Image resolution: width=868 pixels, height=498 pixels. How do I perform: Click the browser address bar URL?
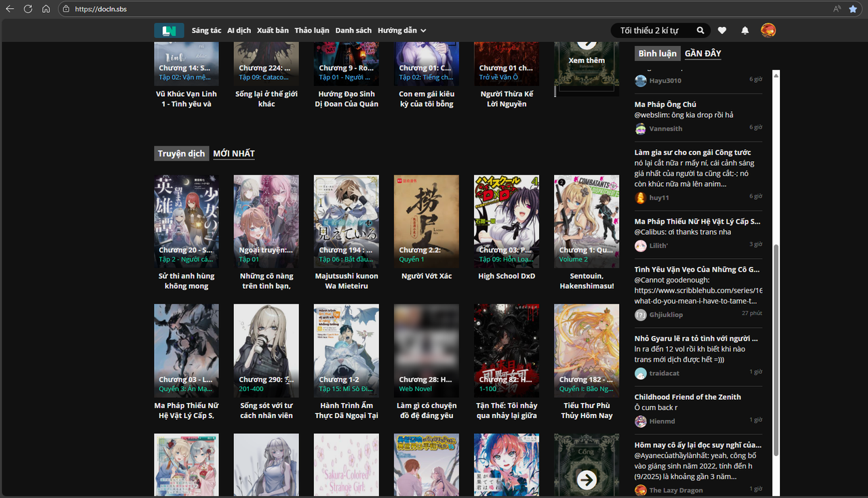(100, 9)
